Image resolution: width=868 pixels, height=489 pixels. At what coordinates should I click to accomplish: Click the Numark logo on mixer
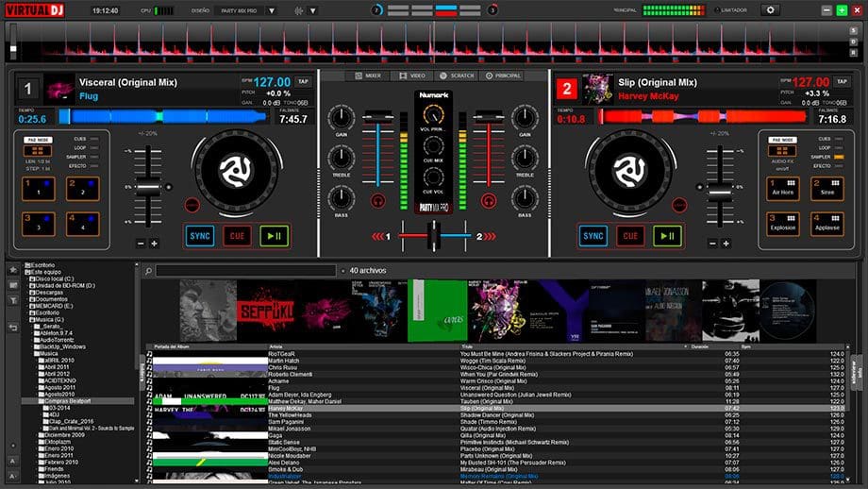click(433, 95)
